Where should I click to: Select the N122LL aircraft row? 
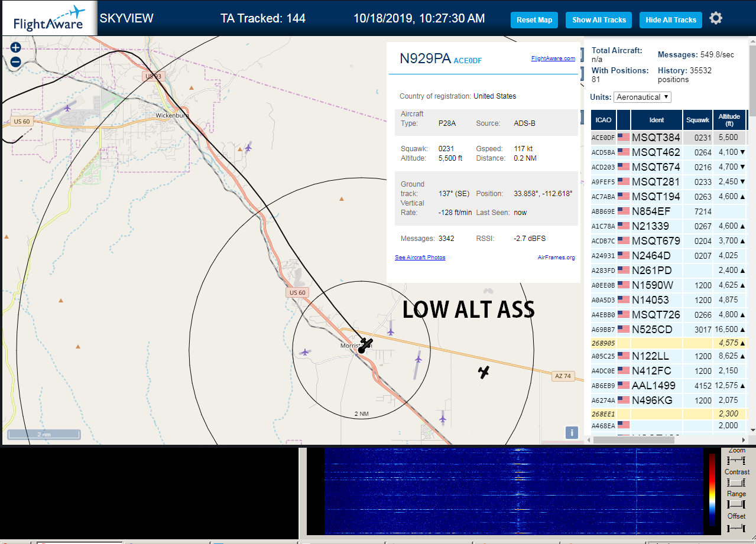click(x=669, y=356)
